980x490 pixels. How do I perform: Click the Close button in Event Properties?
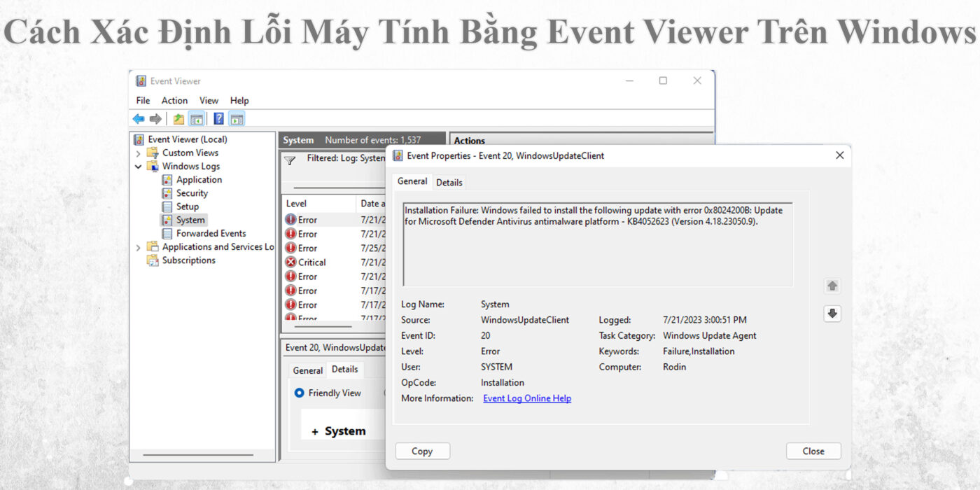(813, 451)
